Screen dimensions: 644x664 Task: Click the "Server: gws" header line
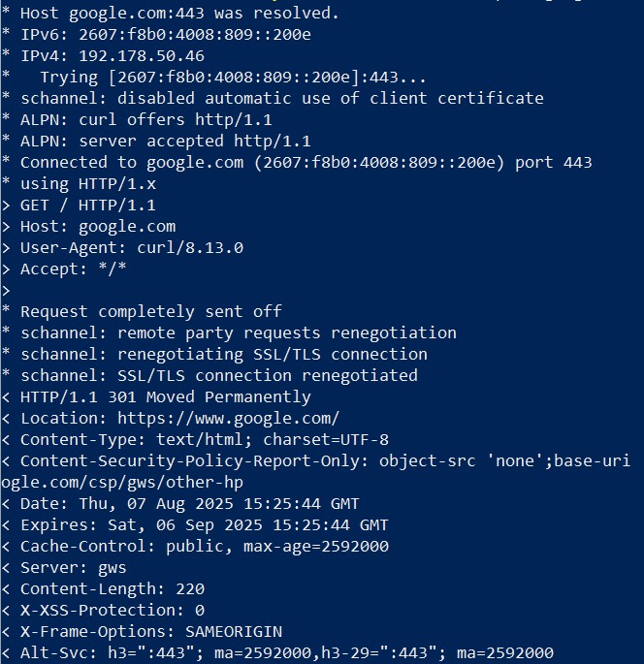click(x=73, y=568)
